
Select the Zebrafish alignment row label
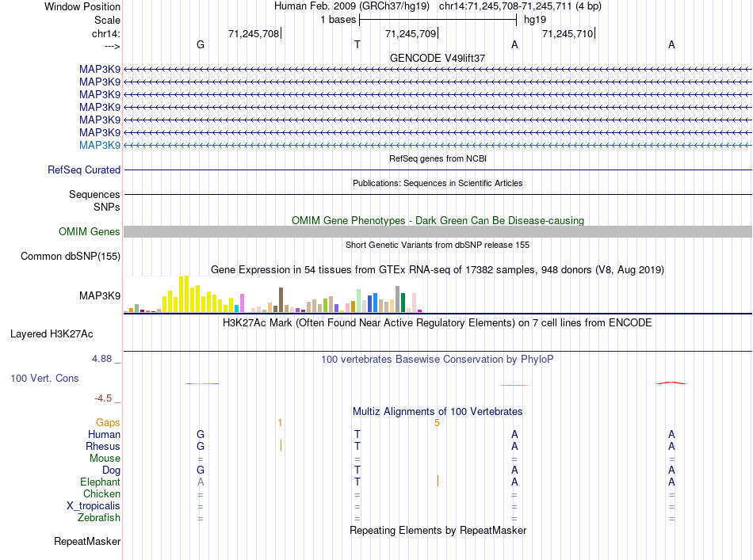pos(99,518)
